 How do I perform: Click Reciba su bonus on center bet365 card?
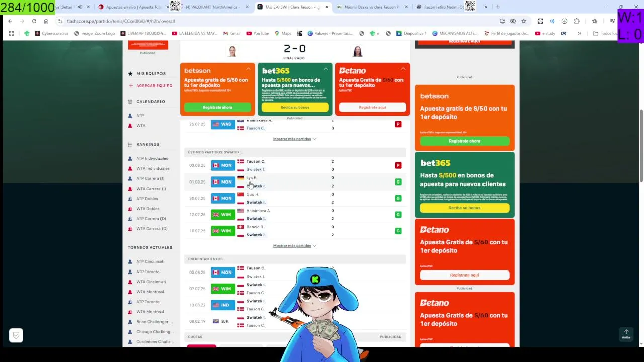tap(295, 107)
